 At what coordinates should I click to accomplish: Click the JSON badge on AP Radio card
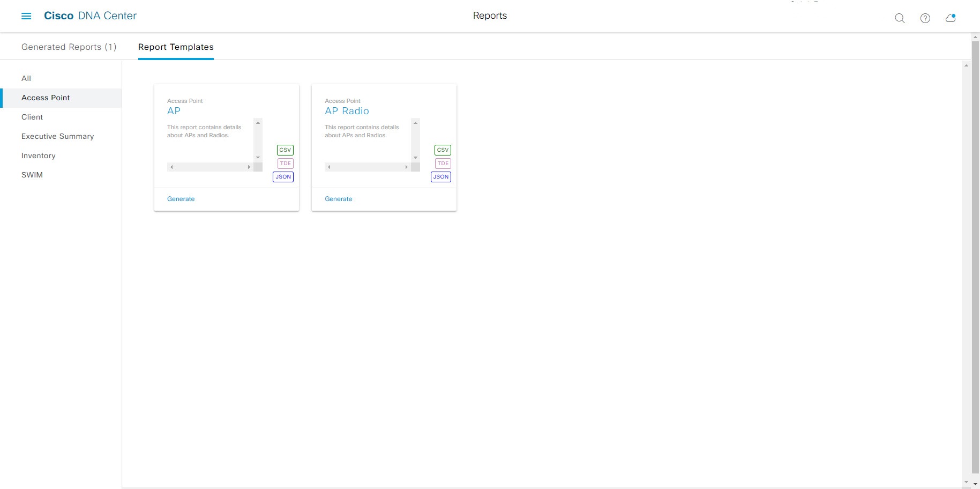[x=440, y=177]
